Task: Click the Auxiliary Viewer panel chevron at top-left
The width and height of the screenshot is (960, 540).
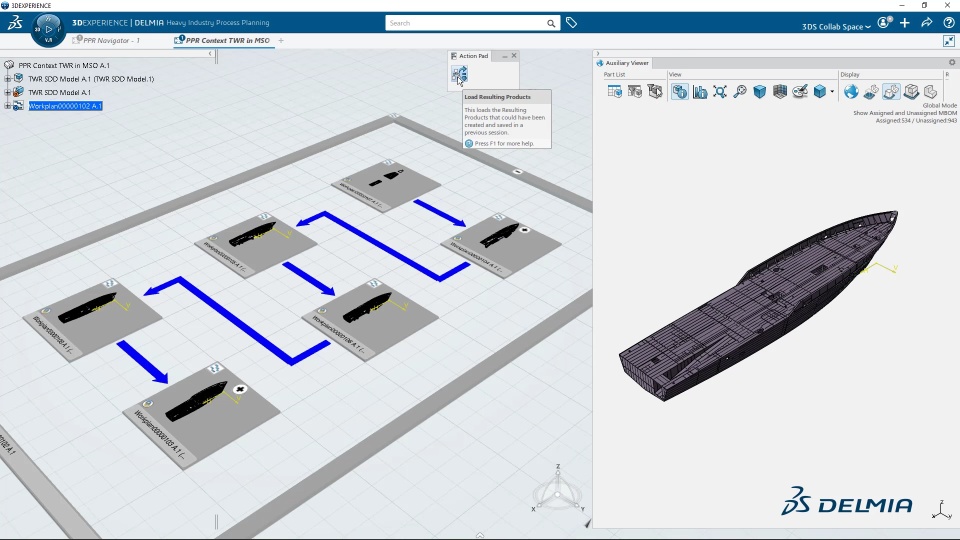Action: [598, 54]
